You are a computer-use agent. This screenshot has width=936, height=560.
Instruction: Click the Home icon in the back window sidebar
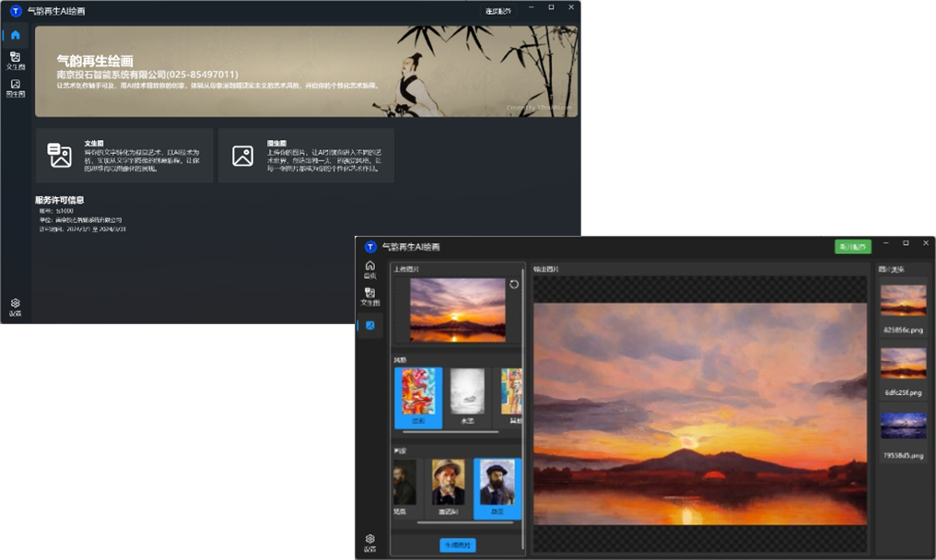[15, 35]
